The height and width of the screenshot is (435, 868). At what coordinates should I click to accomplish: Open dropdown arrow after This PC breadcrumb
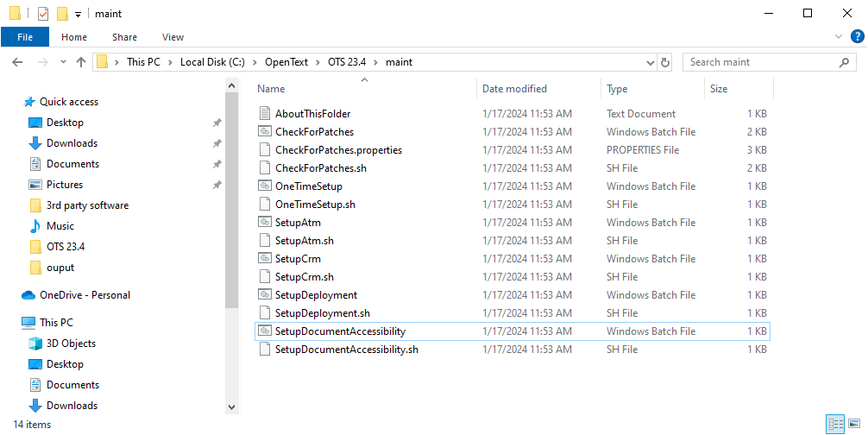pyautogui.click(x=171, y=62)
